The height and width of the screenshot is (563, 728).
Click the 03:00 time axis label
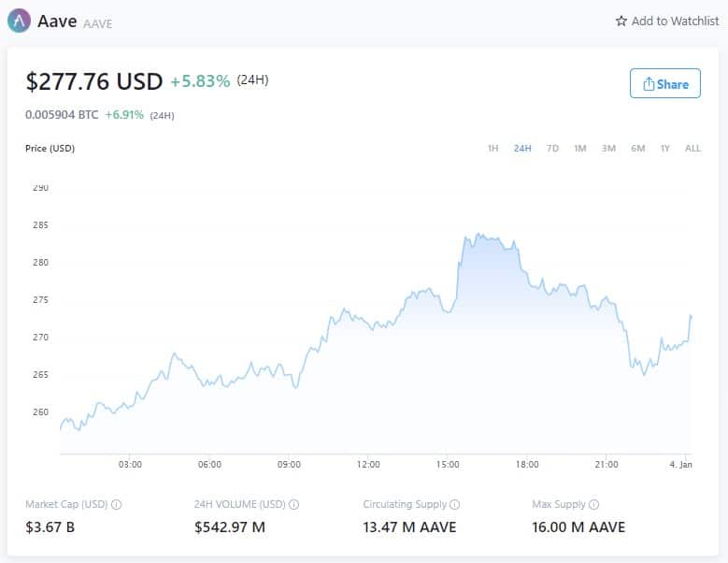tap(130, 465)
